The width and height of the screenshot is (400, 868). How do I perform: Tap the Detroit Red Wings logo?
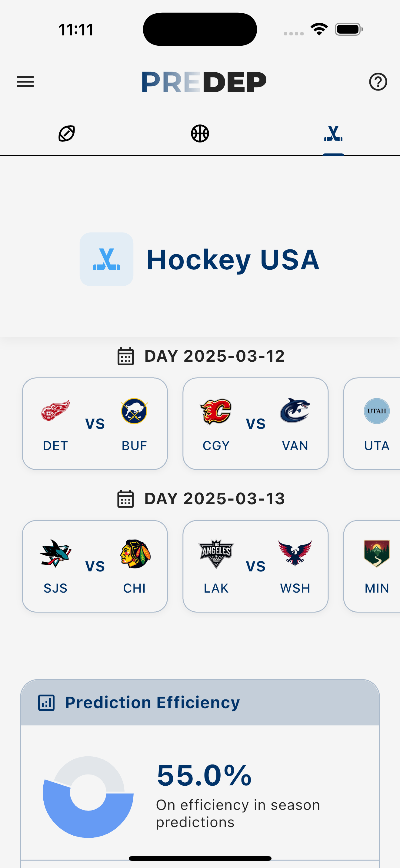[x=55, y=410]
